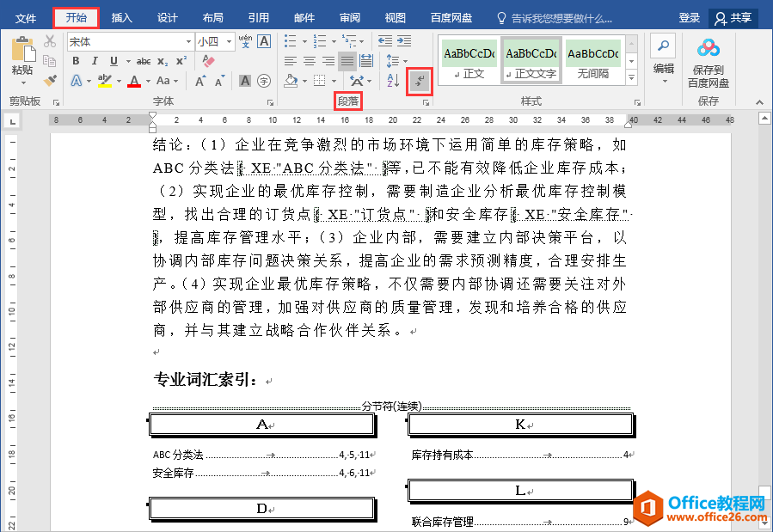This screenshot has height=532, width=773.
Task: Open the Paragraph dialog launcher
Action: pos(426,102)
